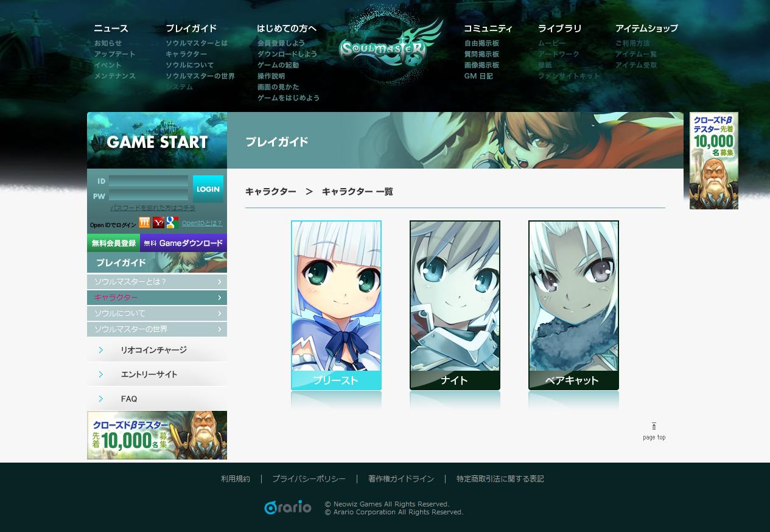The width and height of the screenshot is (770, 532).
Task: Open the アイテム一覧 link
Action: click(x=636, y=54)
